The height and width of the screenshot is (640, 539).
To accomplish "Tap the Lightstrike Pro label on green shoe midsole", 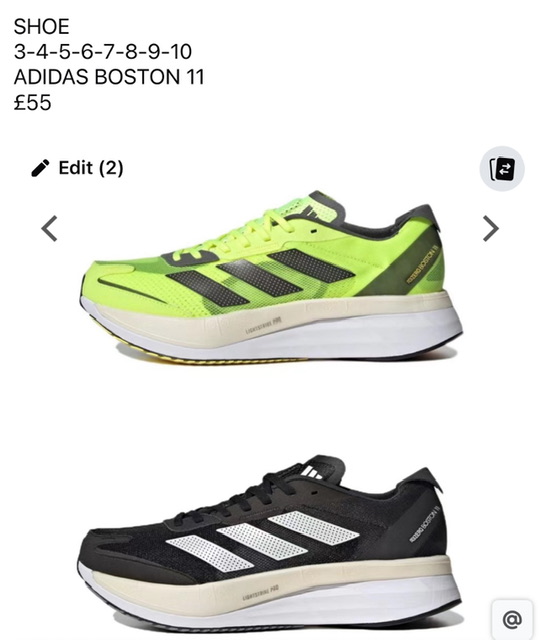I will tap(264, 325).
